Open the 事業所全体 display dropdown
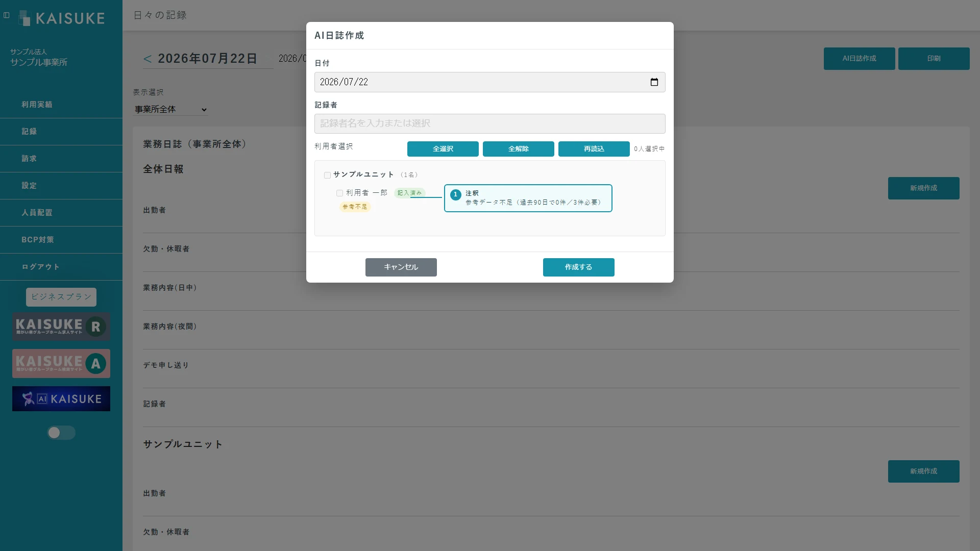980x551 pixels. pos(170,109)
